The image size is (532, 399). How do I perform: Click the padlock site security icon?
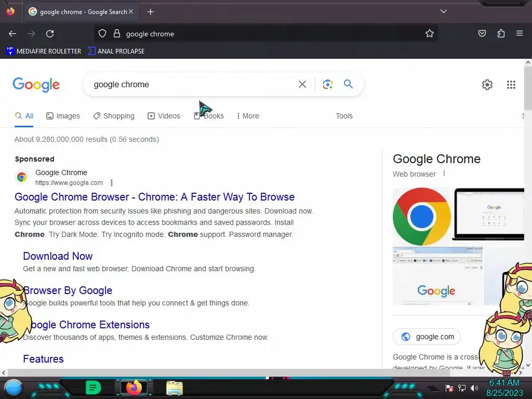(x=117, y=34)
